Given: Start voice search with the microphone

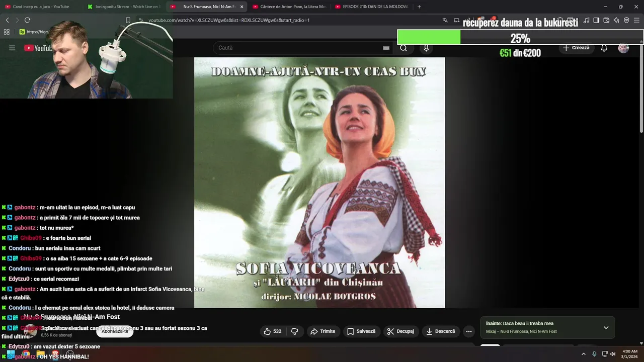Looking at the screenshot, I should (426, 48).
